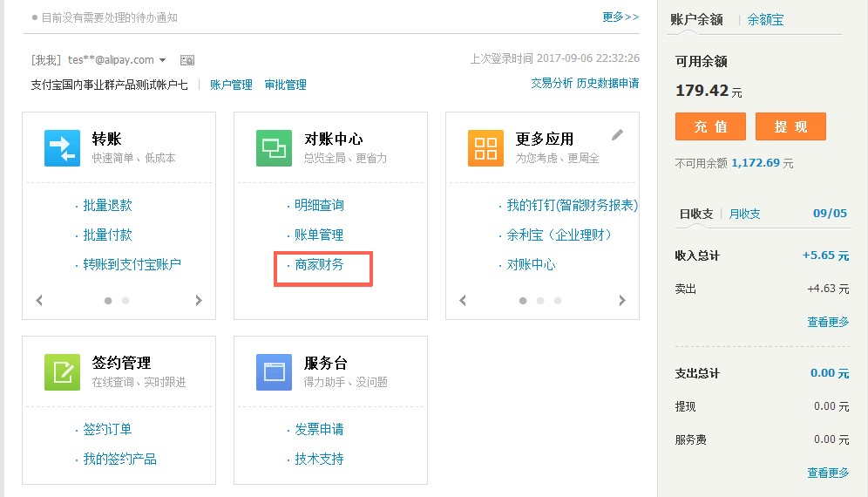
Task: Click the 更多应用 card title
Action: tap(545, 139)
